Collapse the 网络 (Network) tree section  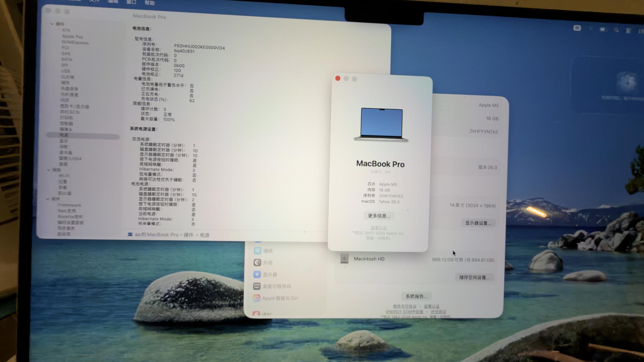pos(49,170)
